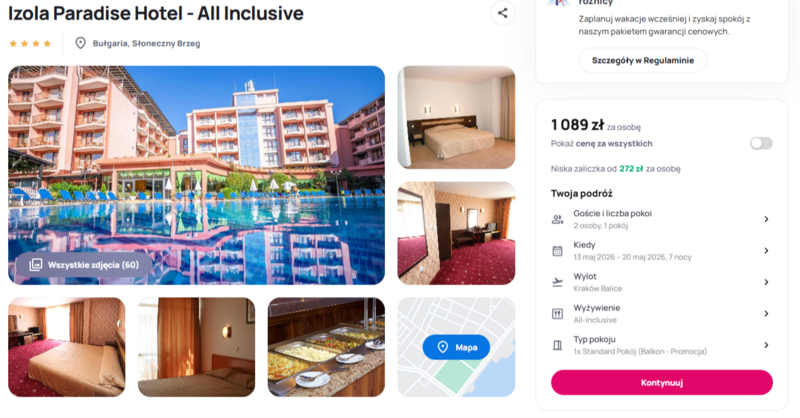Click the location pin icon near Bułgaria
800x418 pixels.
[x=80, y=43]
